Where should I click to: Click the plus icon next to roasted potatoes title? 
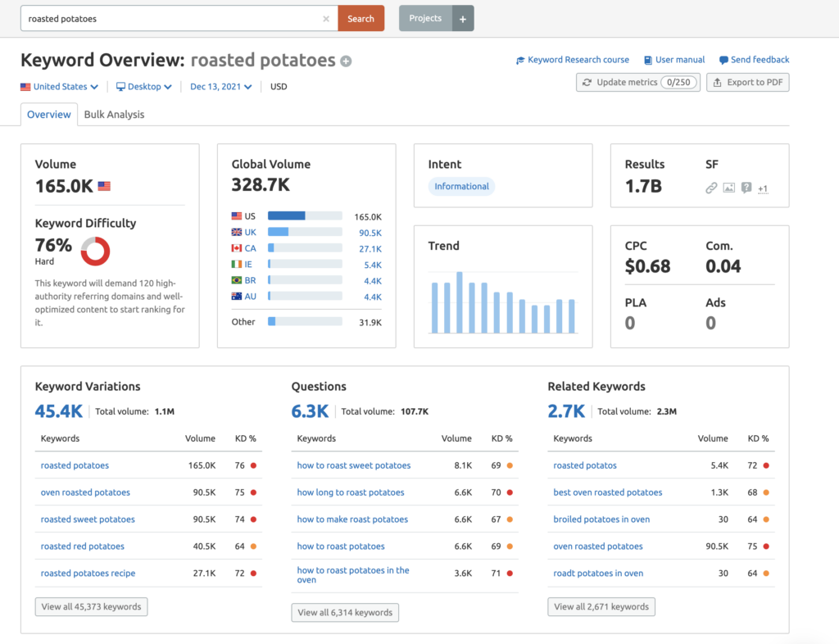(x=347, y=61)
